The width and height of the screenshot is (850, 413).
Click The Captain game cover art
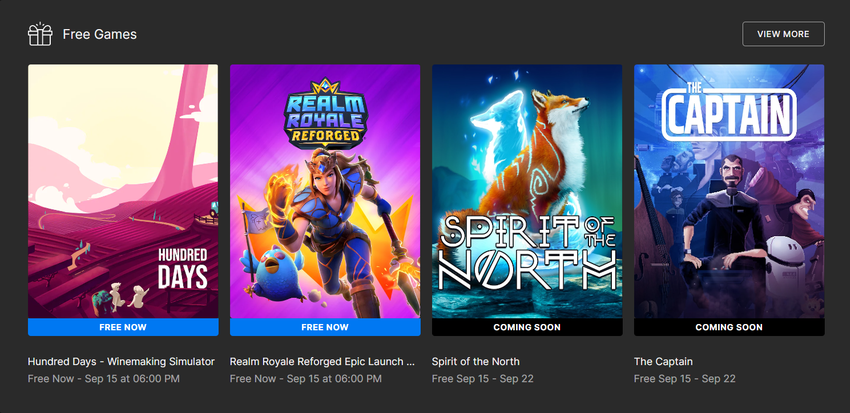(729, 191)
